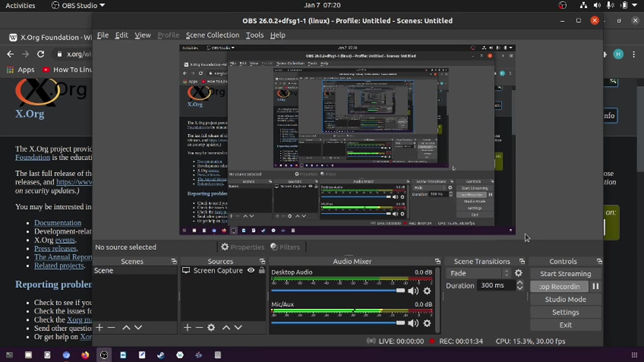The image size is (644, 362).
Task: Move the source up in the Sources list
Action: coord(226,327)
